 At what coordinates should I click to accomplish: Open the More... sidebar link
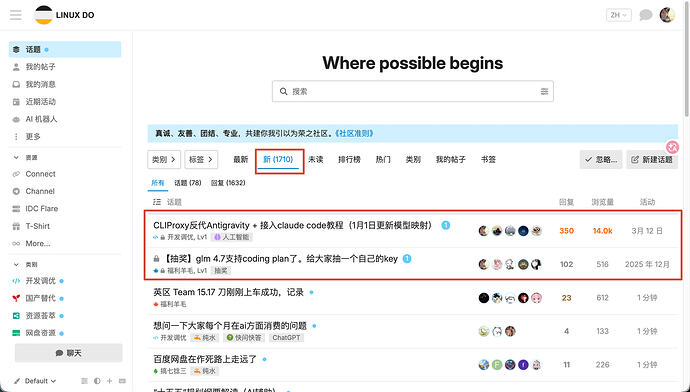(65, 243)
